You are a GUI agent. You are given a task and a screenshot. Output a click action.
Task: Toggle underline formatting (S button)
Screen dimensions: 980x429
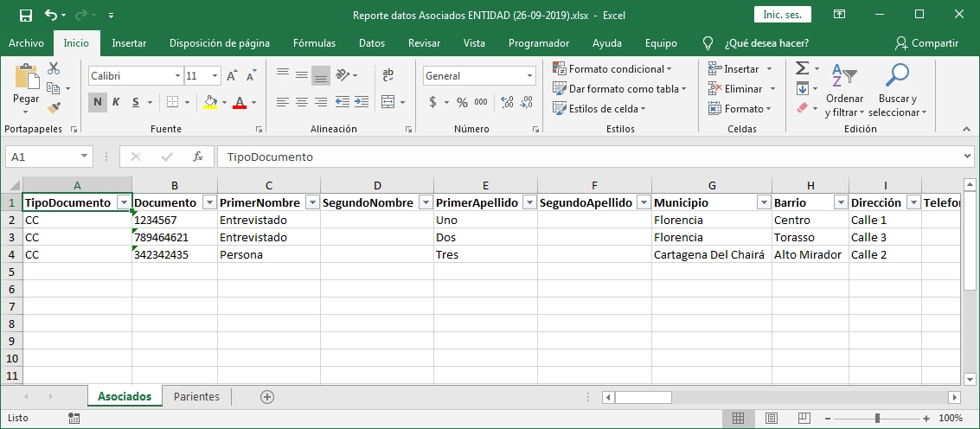[x=136, y=102]
